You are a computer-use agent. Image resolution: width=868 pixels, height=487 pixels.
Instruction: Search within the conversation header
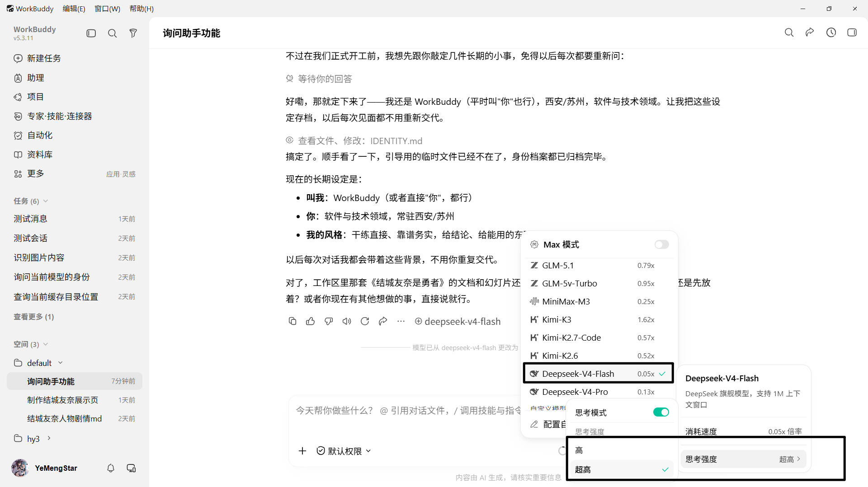pos(789,33)
